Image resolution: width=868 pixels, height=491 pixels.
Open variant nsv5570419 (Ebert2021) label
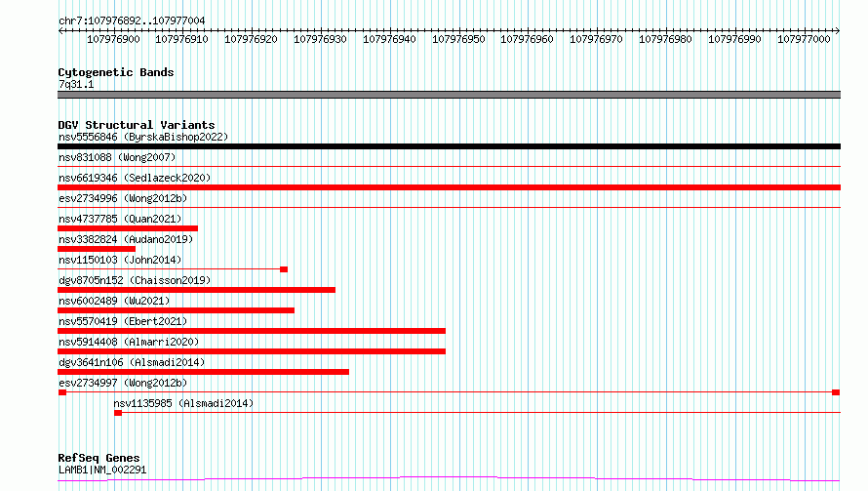[123, 321]
